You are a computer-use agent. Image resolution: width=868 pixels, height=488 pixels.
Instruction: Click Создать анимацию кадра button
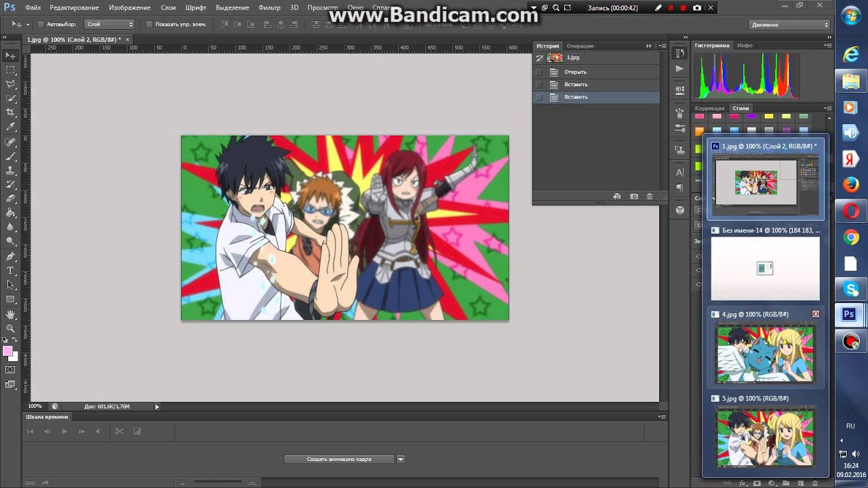pos(339,460)
